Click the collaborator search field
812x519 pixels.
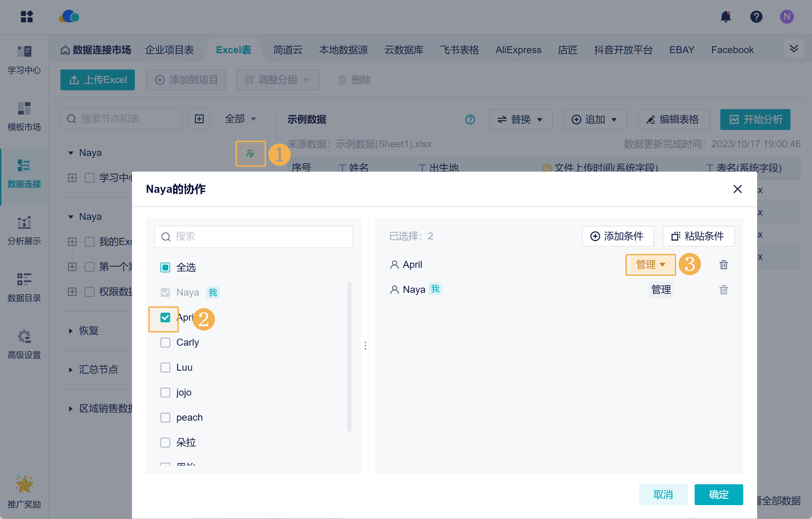[254, 237]
